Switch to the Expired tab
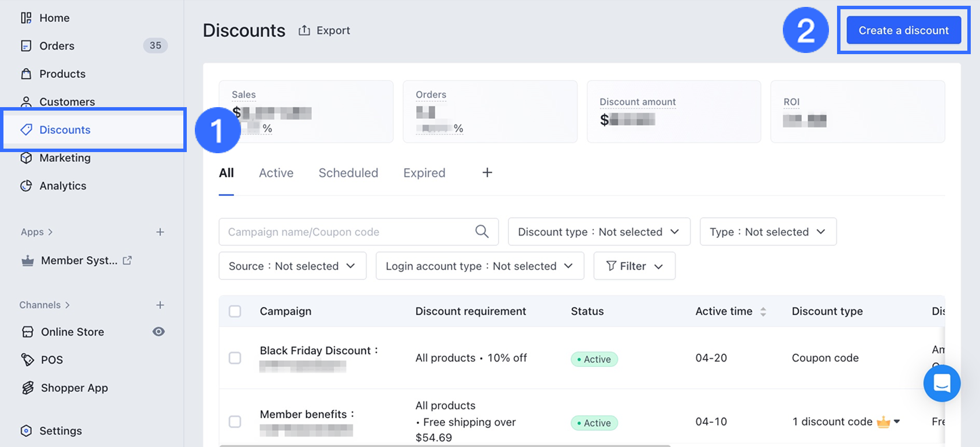The image size is (980, 447). click(x=424, y=173)
